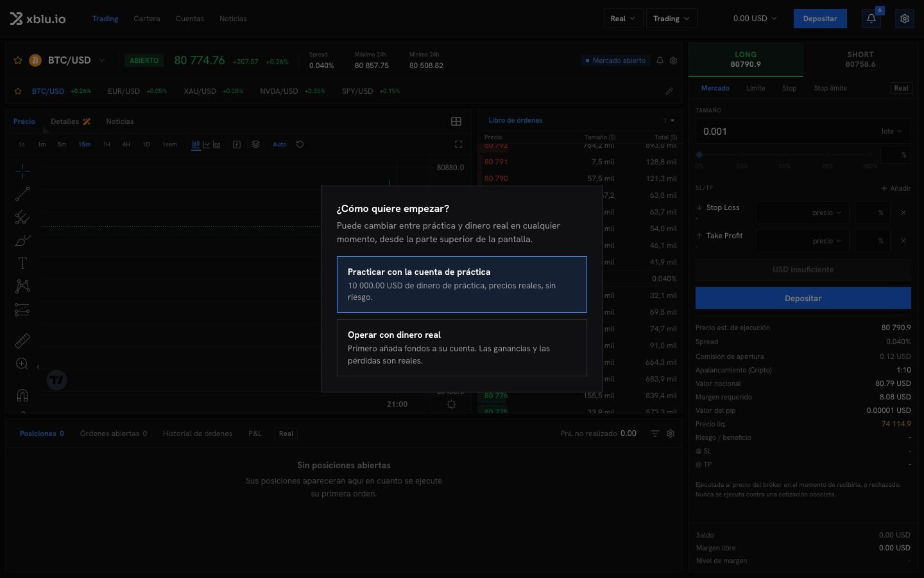Open the order book grouping dropdown
The height and width of the screenshot is (578, 924).
coord(669,120)
